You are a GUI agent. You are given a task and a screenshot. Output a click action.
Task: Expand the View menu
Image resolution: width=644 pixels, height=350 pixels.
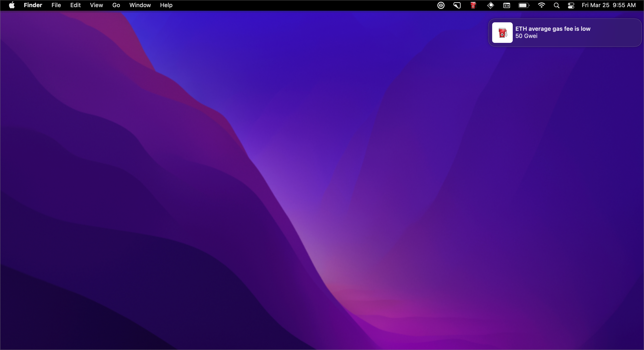96,5
